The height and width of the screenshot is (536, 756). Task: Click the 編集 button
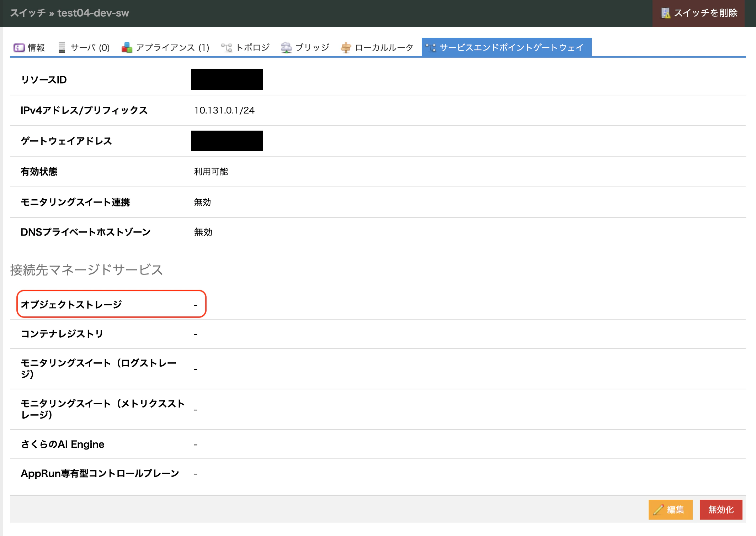(670, 510)
